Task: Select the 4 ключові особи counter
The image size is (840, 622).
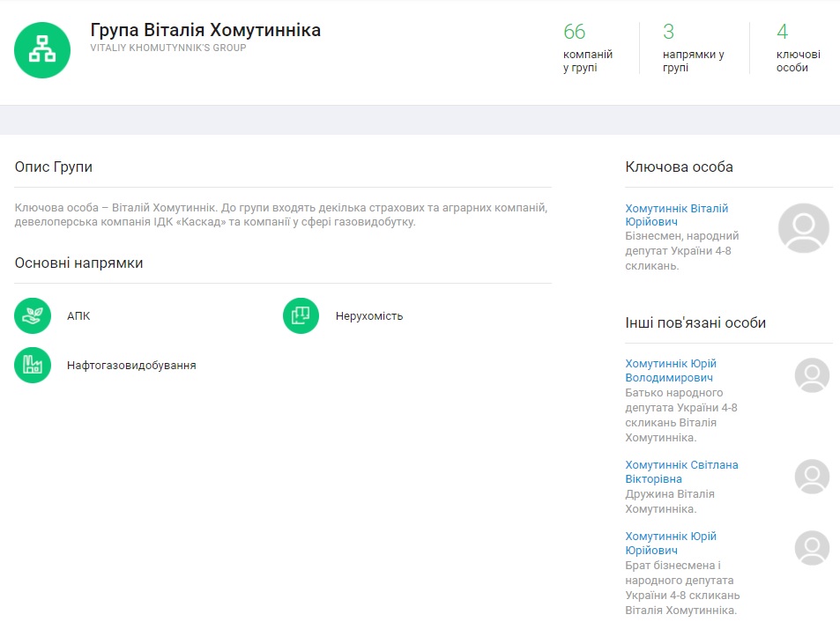Action: [797, 48]
